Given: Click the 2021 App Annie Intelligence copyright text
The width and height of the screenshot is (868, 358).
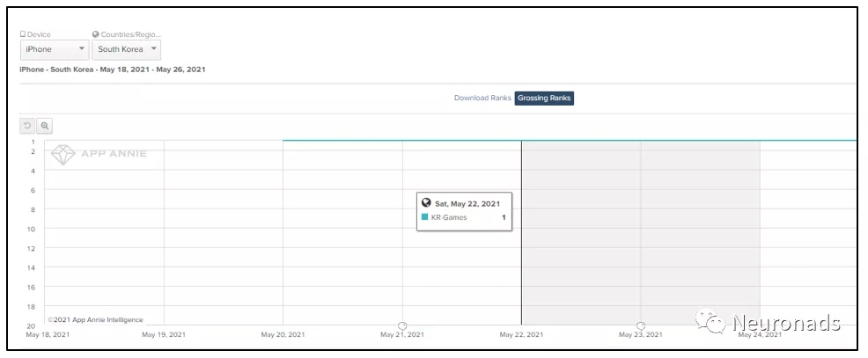Looking at the screenshot, I should [95, 320].
